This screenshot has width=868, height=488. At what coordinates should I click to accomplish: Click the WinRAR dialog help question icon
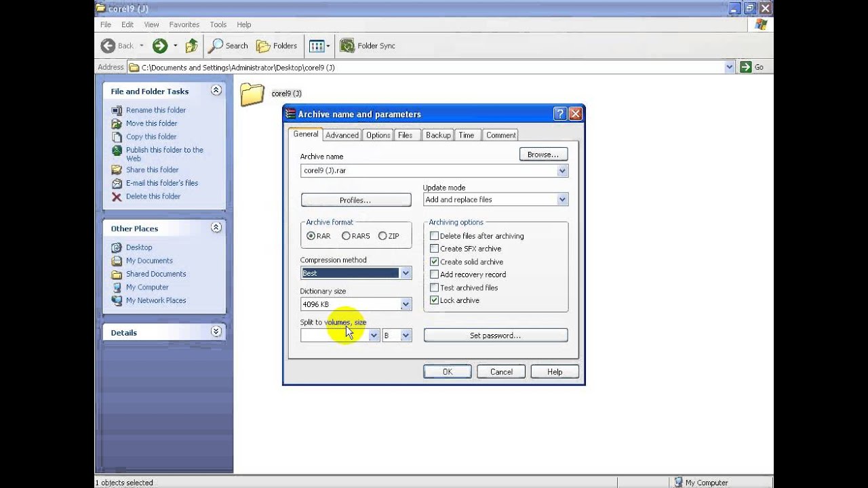pyautogui.click(x=560, y=114)
